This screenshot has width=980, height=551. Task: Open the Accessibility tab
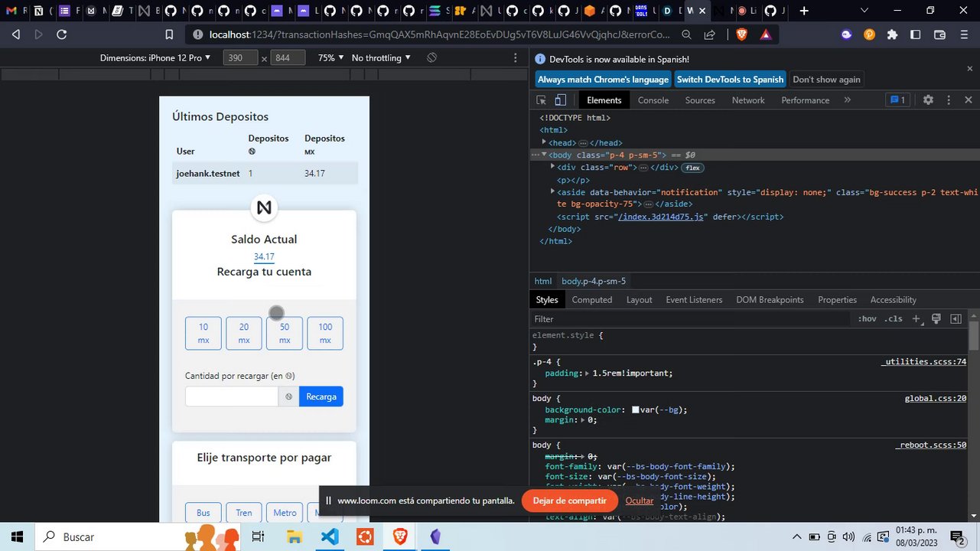(x=893, y=300)
